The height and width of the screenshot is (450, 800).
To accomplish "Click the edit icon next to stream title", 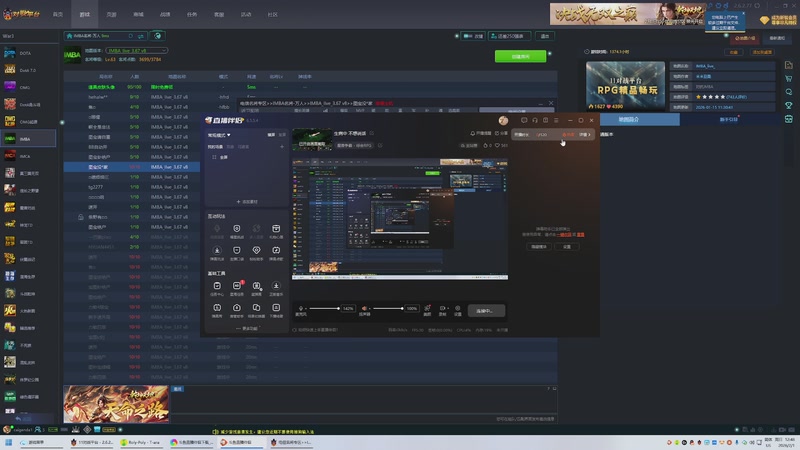I will [x=371, y=133].
